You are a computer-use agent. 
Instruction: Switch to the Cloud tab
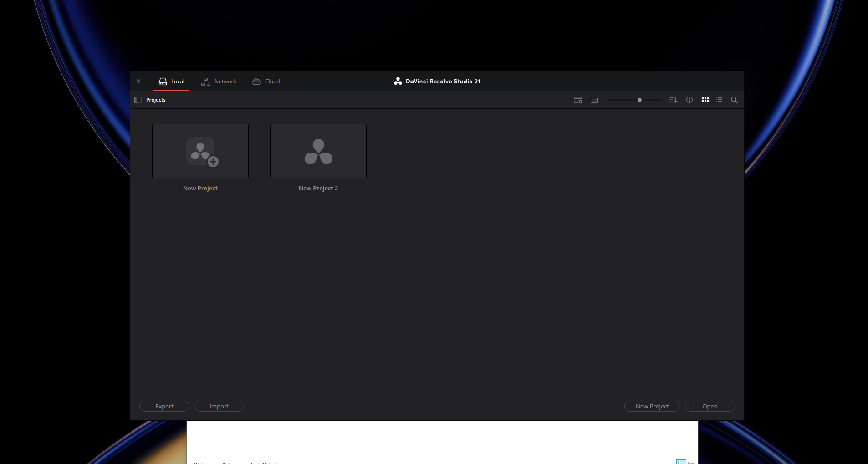pos(266,82)
